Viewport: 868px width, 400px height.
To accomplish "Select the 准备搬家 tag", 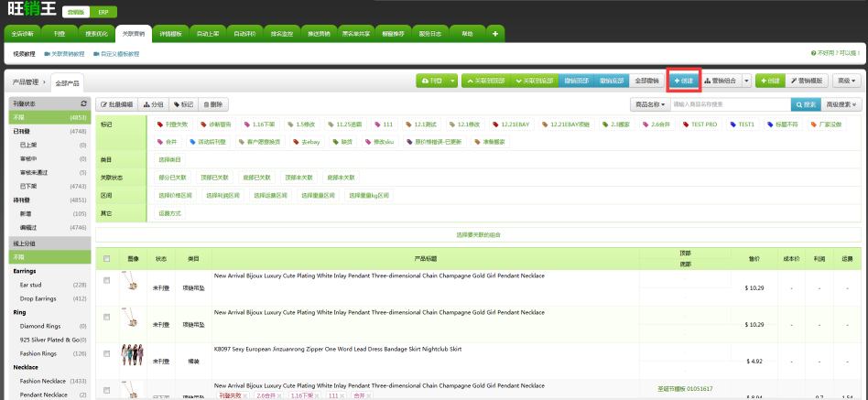I will click(491, 142).
